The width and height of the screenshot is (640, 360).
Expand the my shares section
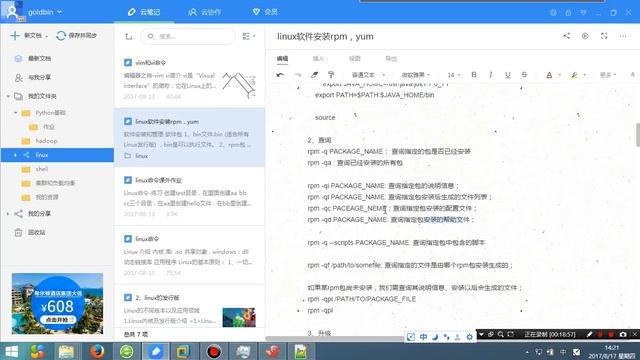[x=8, y=213]
